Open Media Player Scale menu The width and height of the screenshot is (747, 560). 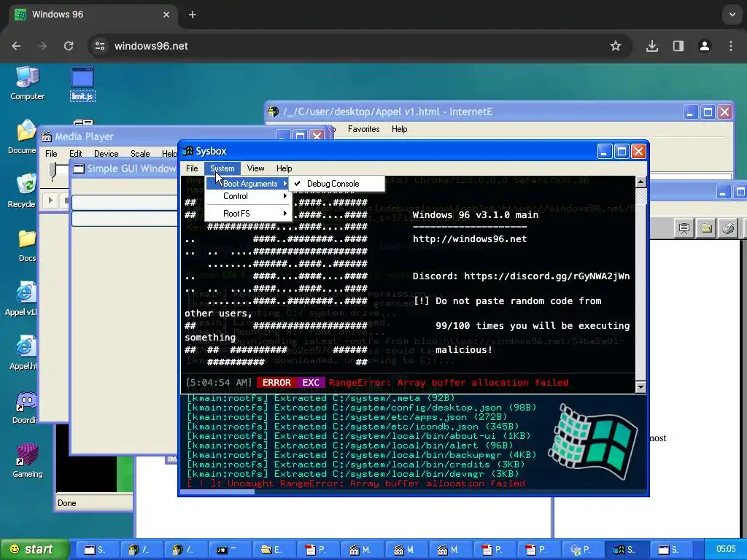140,153
